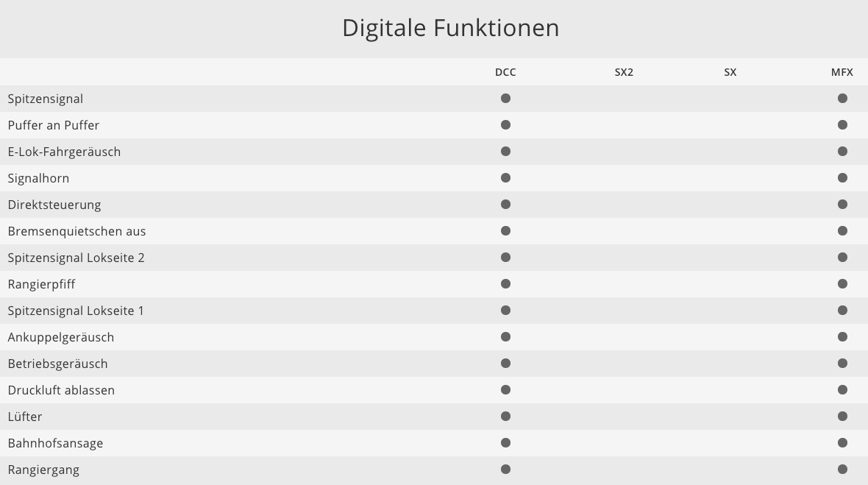Click the DCC dot for Bahnhofsansage
This screenshot has height=485, width=868.
[505, 443]
